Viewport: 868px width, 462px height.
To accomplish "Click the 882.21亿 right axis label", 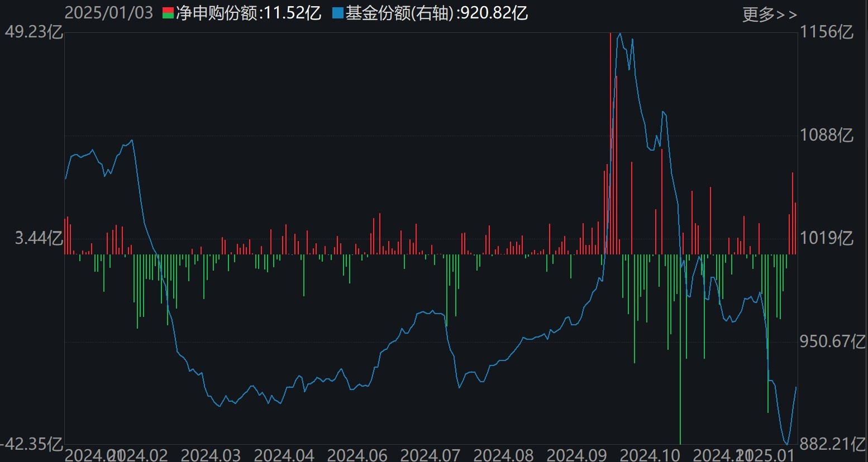I will [x=832, y=444].
